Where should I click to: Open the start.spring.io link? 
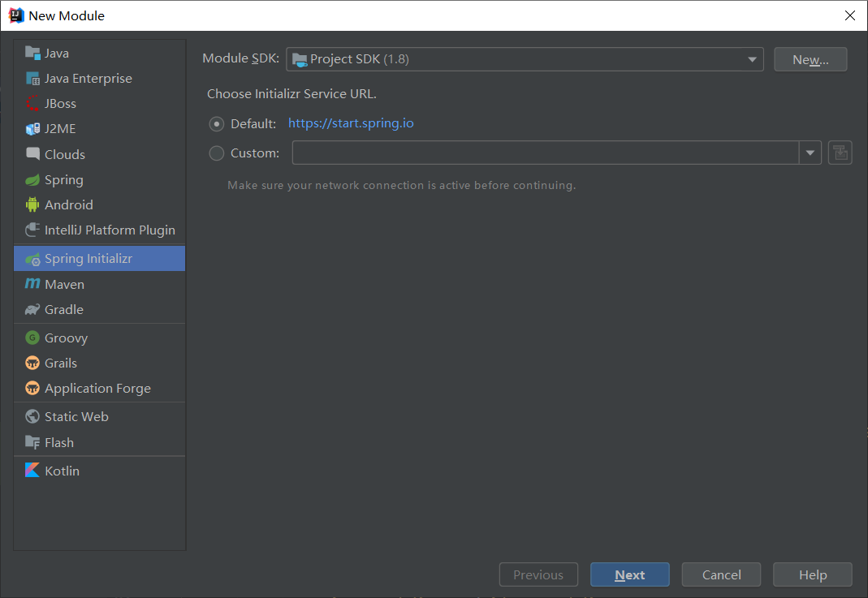[351, 123]
